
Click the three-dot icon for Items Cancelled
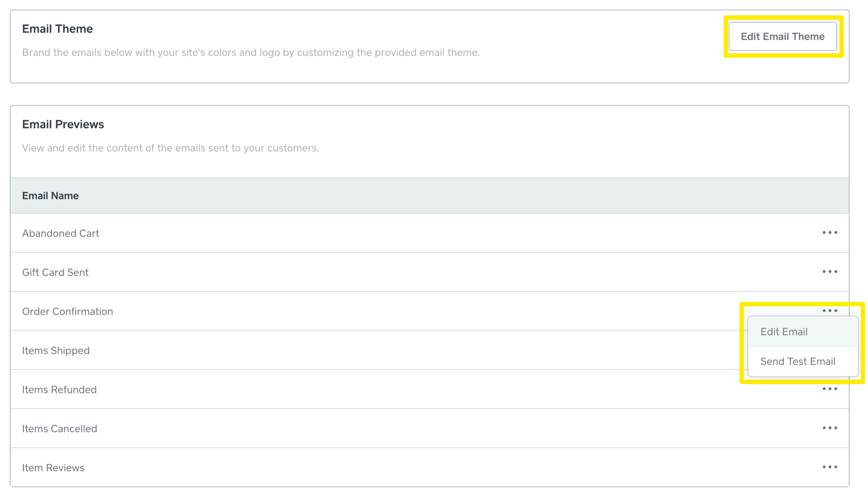[x=830, y=428]
